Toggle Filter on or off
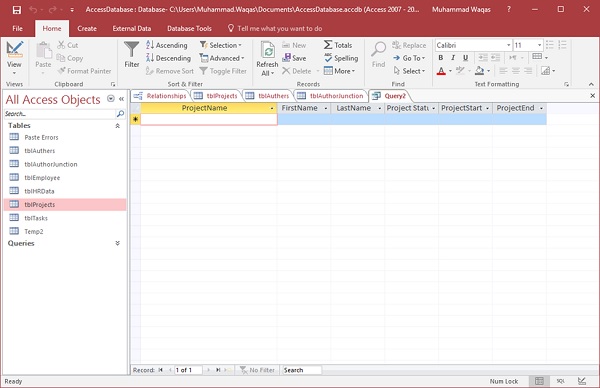Image resolution: width=600 pixels, height=388 pixels. (x=223, y=71)
